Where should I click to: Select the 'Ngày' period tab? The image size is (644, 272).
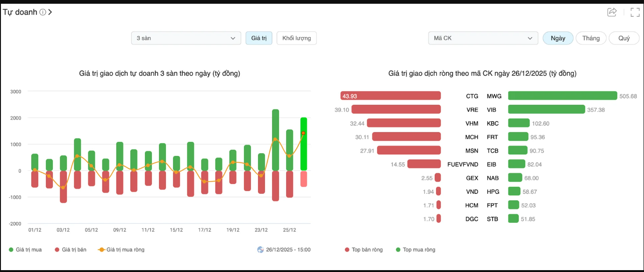click(558, 38)
